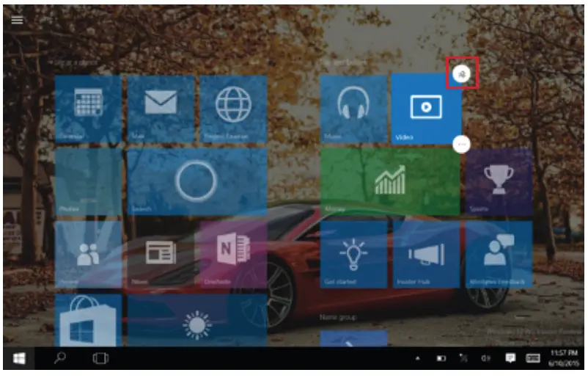Open the Store shopping bag tile

pos(89,320)
